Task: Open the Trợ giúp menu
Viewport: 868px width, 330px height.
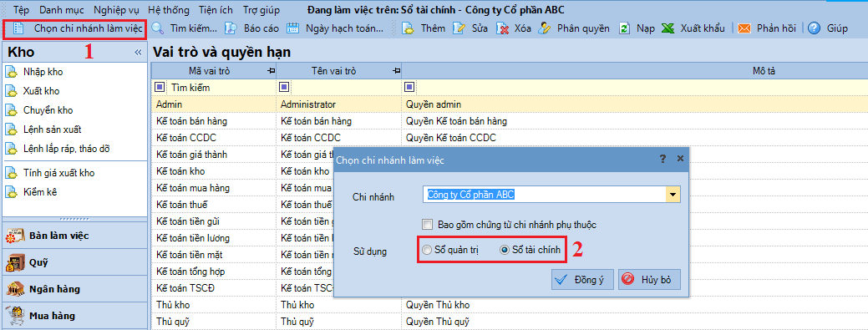Action: point(261,10)
